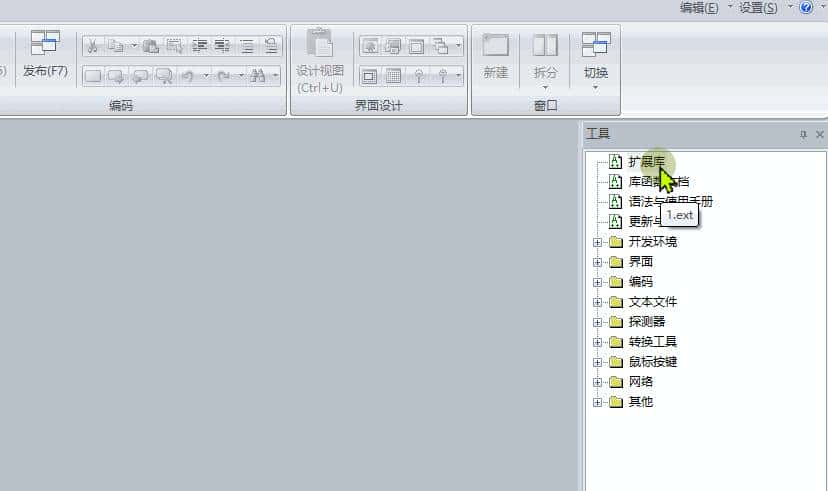The height and width of the screenshot is (491, 828).
Task: Select the 语法与使用手册 tree item
Action: pos(671,201)
